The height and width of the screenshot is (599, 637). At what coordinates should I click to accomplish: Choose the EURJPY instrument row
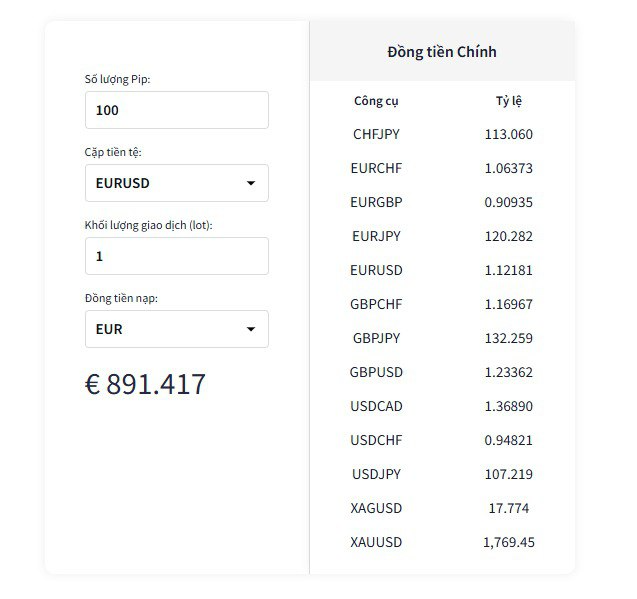[x=442, y=236]
